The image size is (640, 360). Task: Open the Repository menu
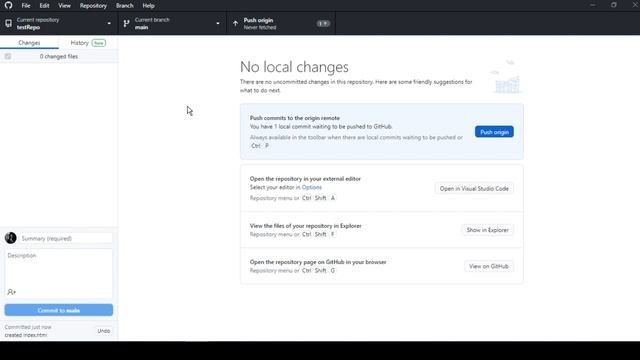pos(93,6)
